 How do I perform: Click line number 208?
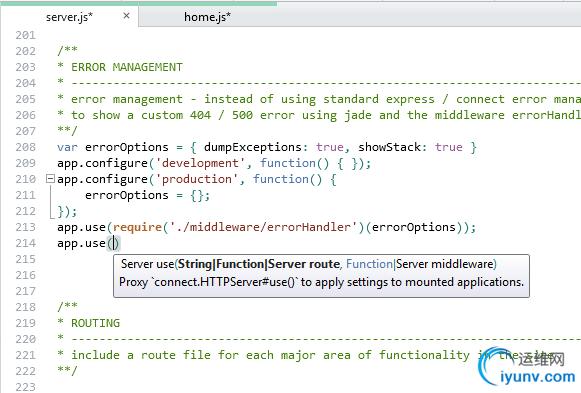26,147
